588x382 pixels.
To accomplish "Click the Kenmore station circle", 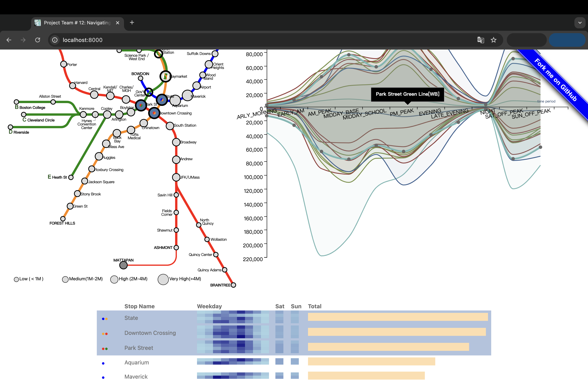I will pyautogui.click(x=83, y=114).
